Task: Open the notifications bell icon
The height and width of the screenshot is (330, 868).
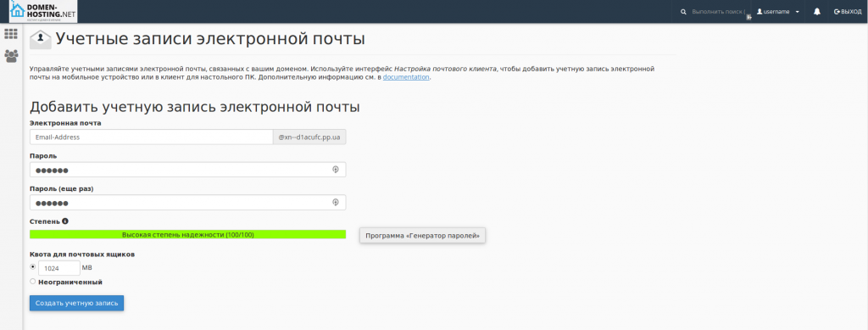Action: (816, 12)
